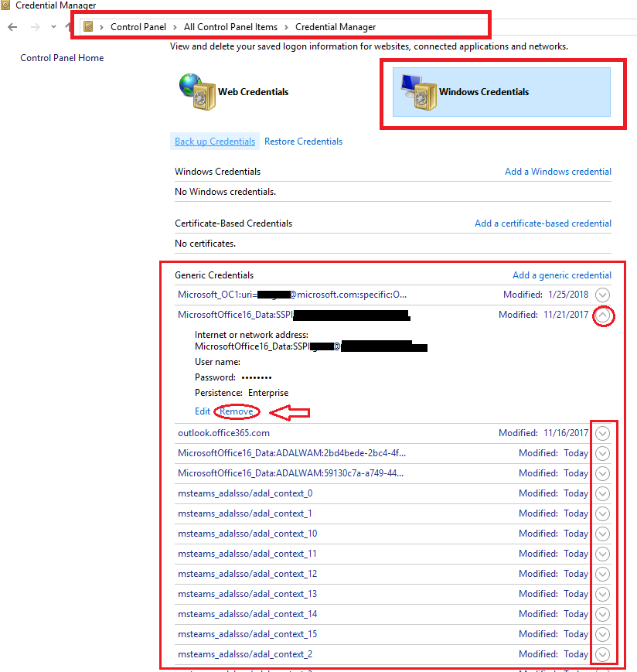The image size is (637, 672).
Task: Click the Back navigation arrow
Action: [x=12, y=27]
